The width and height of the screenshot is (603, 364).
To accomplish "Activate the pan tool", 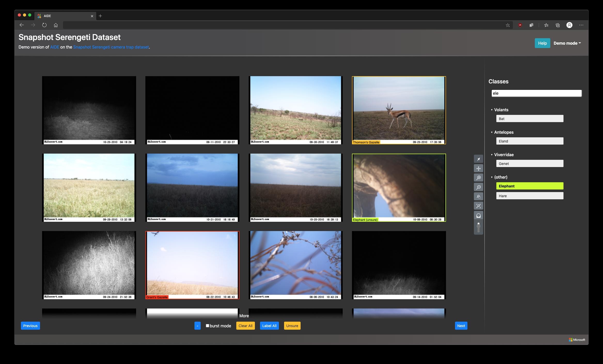I will (x=479, y=168).
